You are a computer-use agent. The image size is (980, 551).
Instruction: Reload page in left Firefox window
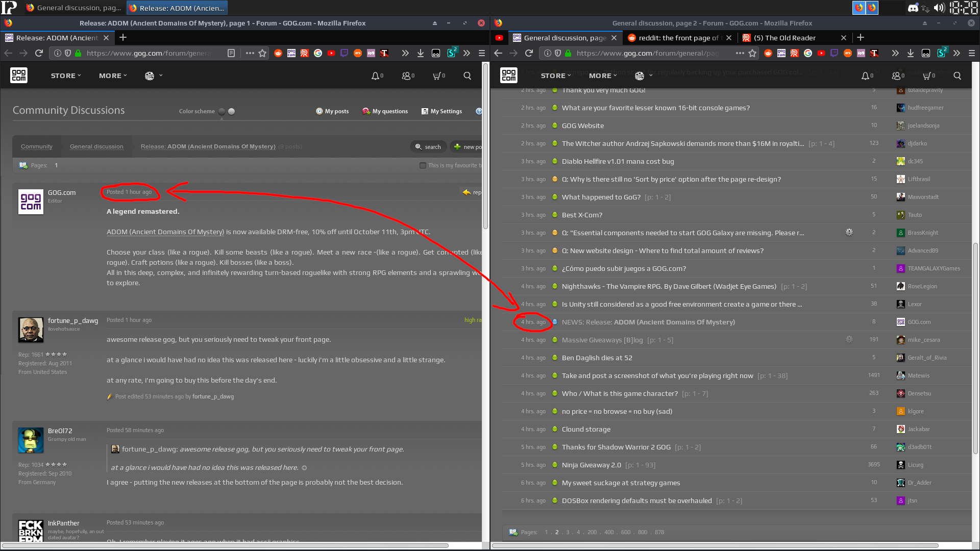point(39,53)
